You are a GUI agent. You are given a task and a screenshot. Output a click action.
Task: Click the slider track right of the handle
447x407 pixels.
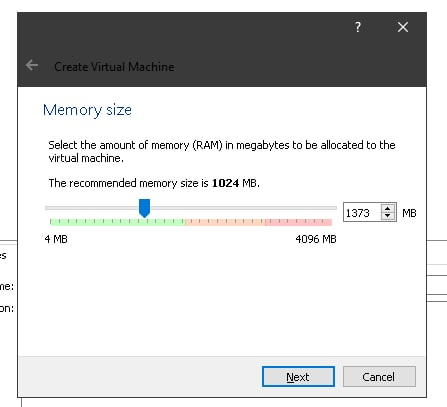(x=243, y=208)
